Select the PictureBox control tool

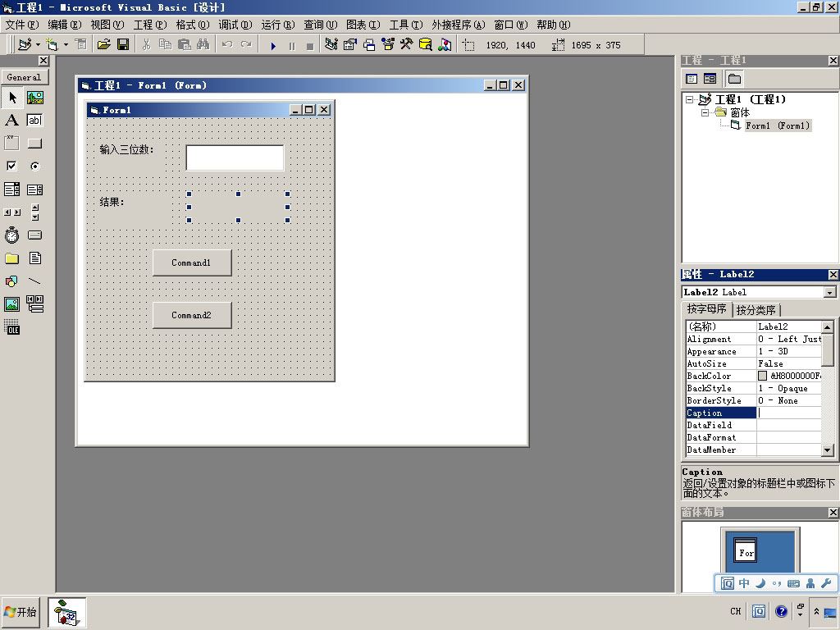(x=34, y=98)
